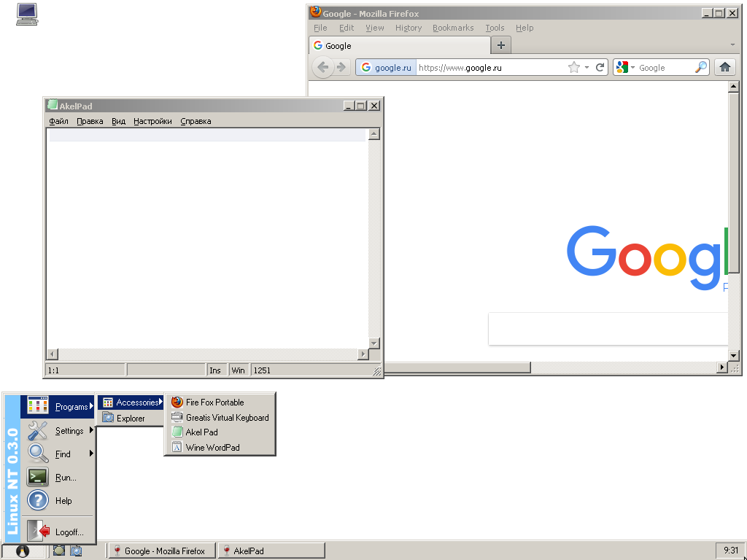Click the AkelPad icon in its title bar
The height and width of the screenshot is (560, 747).
click(53, 105)
